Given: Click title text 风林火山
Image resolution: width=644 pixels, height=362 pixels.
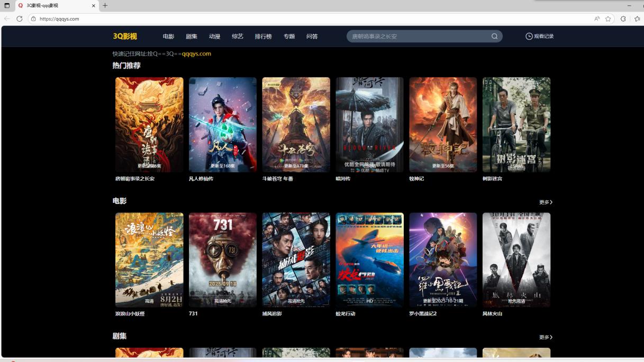Looking at the screenshot, I should [x=493, y=314].
